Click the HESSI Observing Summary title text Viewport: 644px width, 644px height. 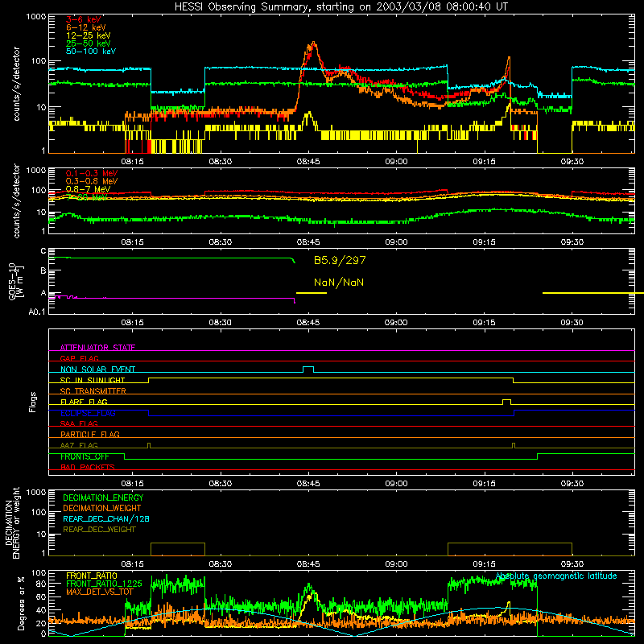[341, 7]
